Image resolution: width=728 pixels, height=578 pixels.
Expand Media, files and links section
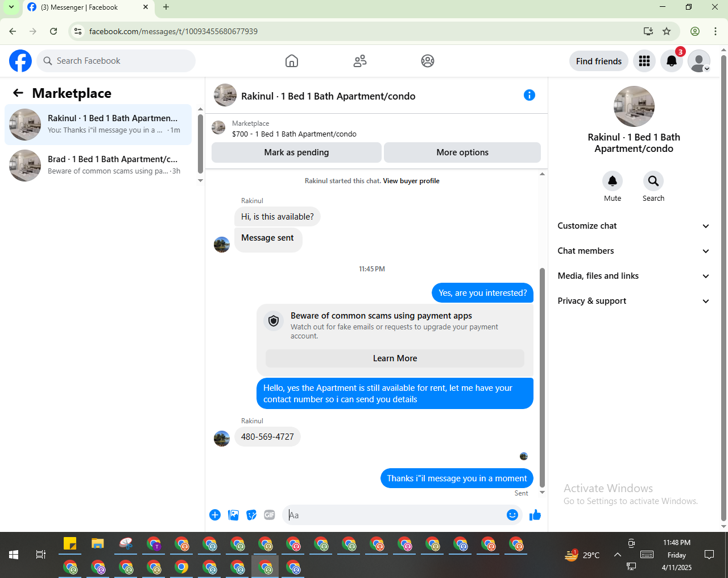coord(634,276)
